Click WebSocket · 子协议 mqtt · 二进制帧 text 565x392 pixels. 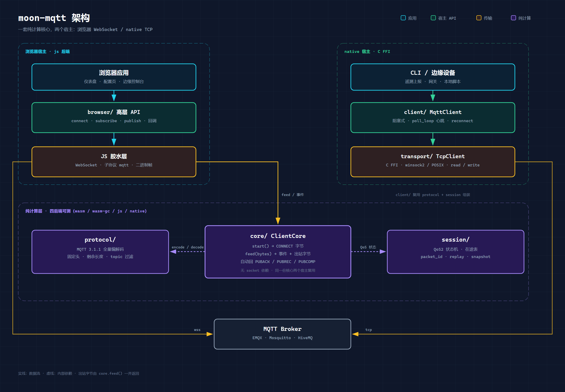114,165
